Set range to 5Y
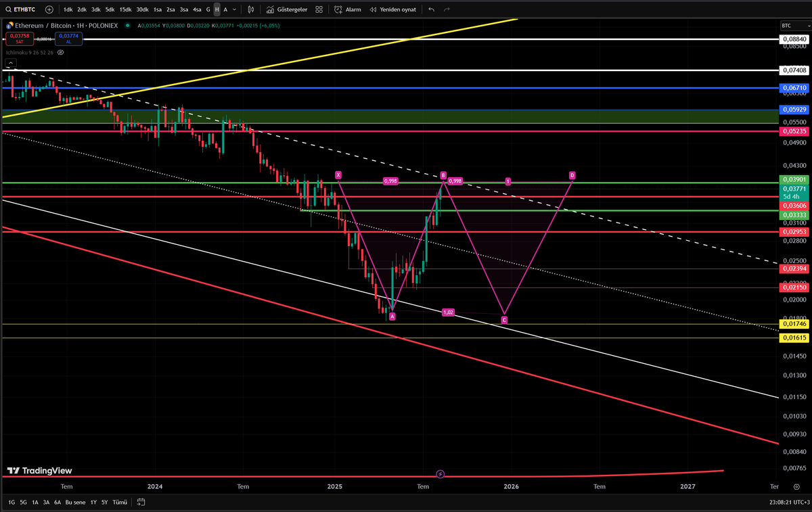Screen dimensions: 812x512 click(105, 503)
